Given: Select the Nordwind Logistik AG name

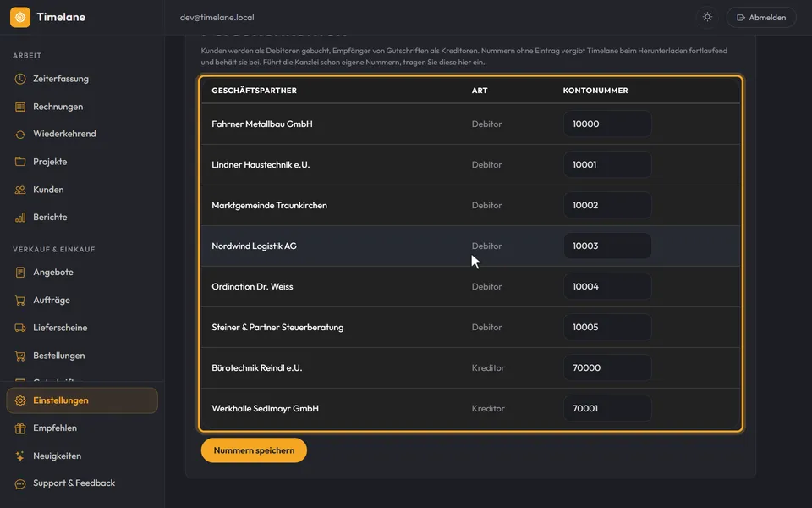Looking at the screenshot, I should pyautogui.click(x=255, y=246).
